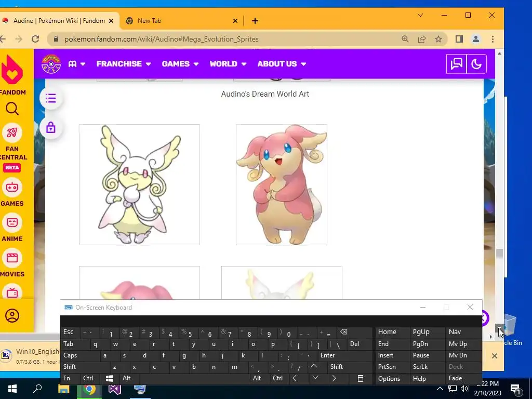The width and height of the screenshot is (532, 399).
Task: Go forward in Chrome history
Action: pyautogui.click(x=19, y=39)
